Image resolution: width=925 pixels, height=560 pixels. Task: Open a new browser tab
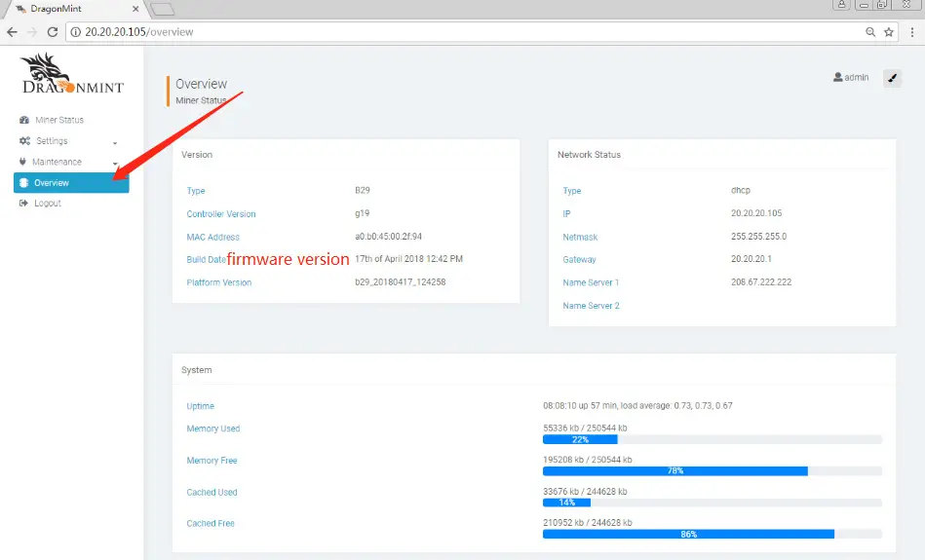pos(162,9)
